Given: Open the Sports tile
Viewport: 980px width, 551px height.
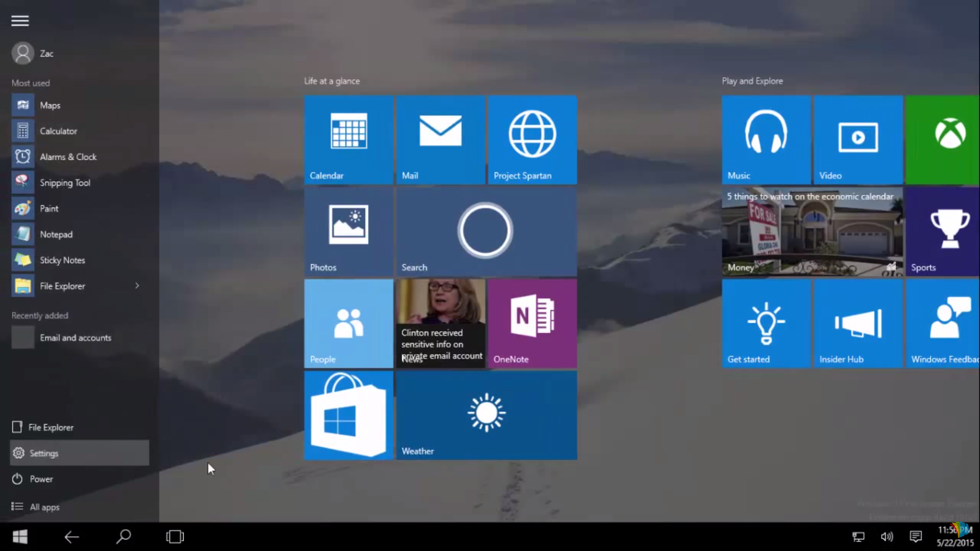Looking at the screenshot, I should pos(943,232).
